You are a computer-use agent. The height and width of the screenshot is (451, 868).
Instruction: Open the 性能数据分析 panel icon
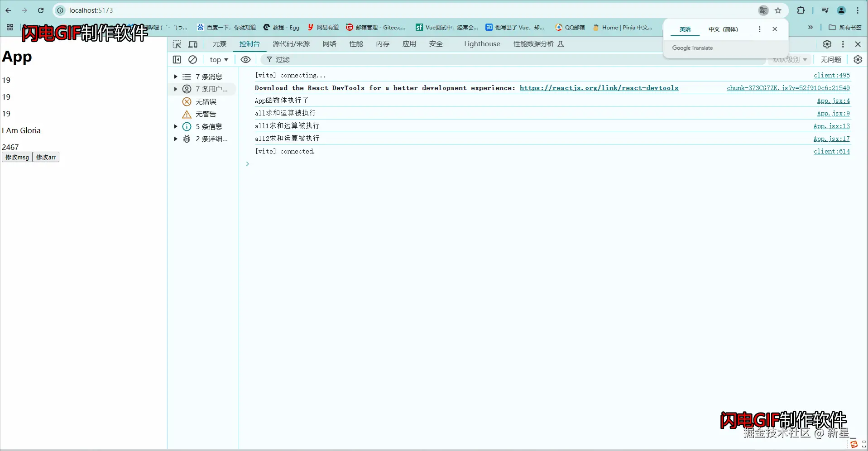tap(561, 44)
